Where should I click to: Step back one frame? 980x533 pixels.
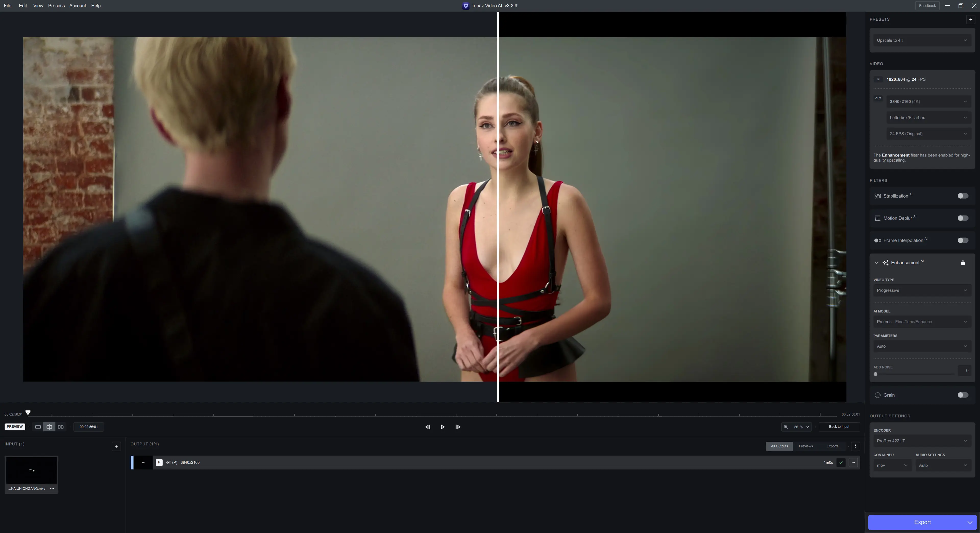click(x=428, y=427)
